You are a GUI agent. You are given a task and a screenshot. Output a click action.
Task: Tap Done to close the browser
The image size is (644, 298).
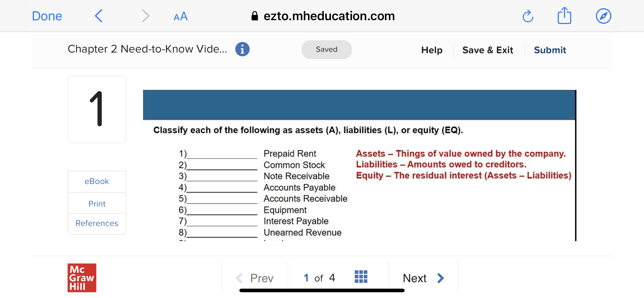(x=47, y=16)
